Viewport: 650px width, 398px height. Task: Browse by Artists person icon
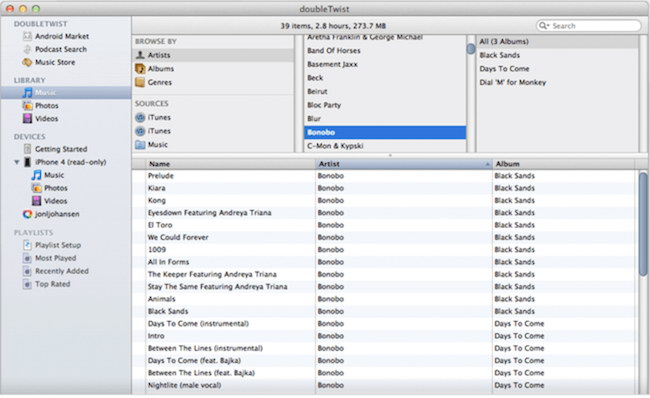(140, 55)
